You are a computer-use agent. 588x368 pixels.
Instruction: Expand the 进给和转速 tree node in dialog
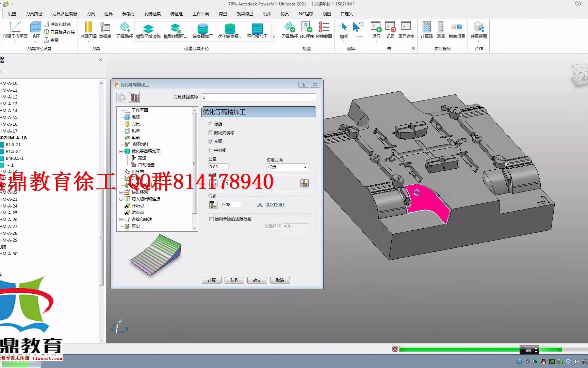coord(121,219)
